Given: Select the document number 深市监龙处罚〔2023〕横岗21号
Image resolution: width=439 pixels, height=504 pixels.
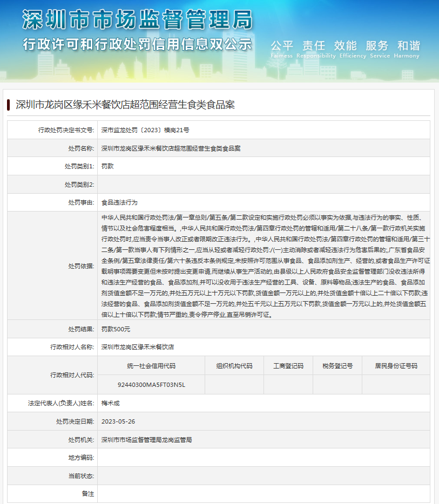Looking at the screenshot, I should [x=145, y=130].
